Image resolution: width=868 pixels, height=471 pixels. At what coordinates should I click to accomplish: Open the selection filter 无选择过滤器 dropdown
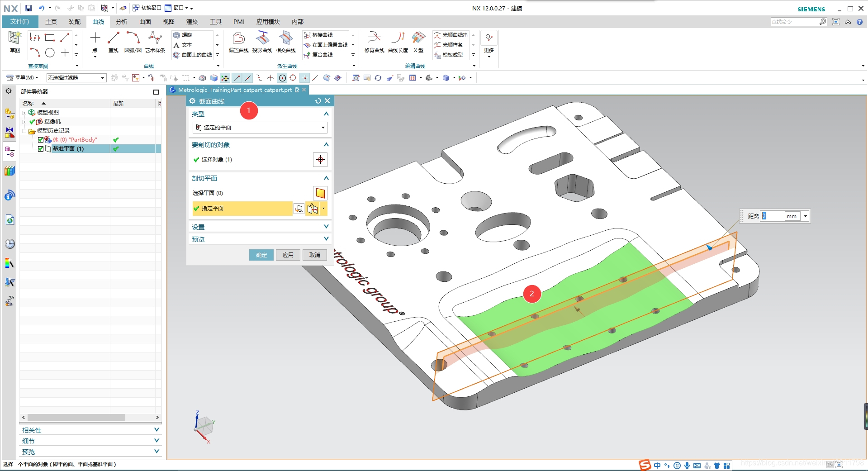pyautogui.click(x=76, y=78)
